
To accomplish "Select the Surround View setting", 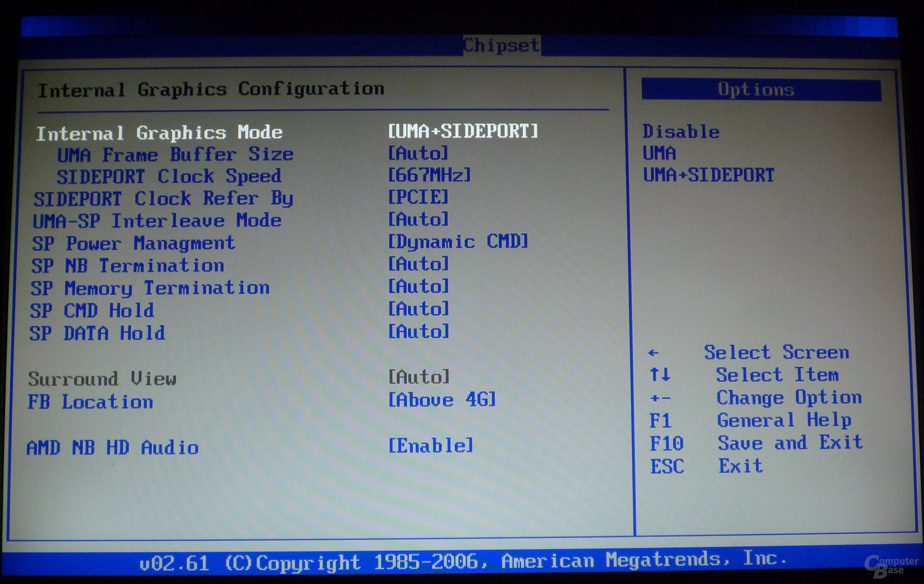I will 102,379.
